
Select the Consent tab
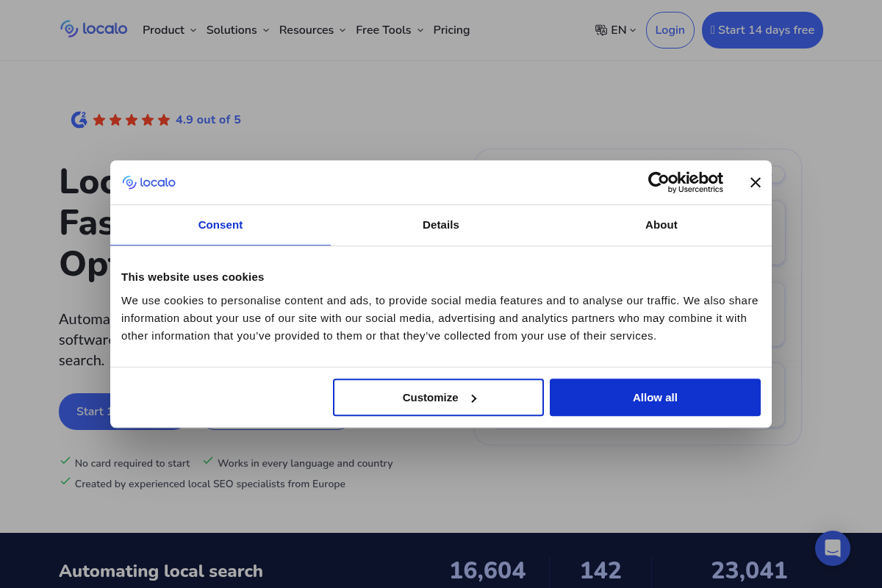pyautogui.click(x=220, y=225)
